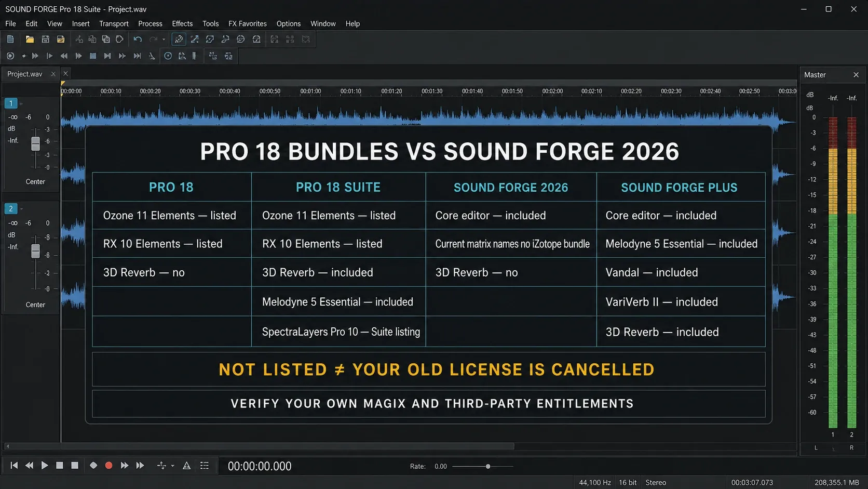Click the Center pan label under channel 1
Image resolution: width=868 pixels, height=489 pixels.
point(35,182)
